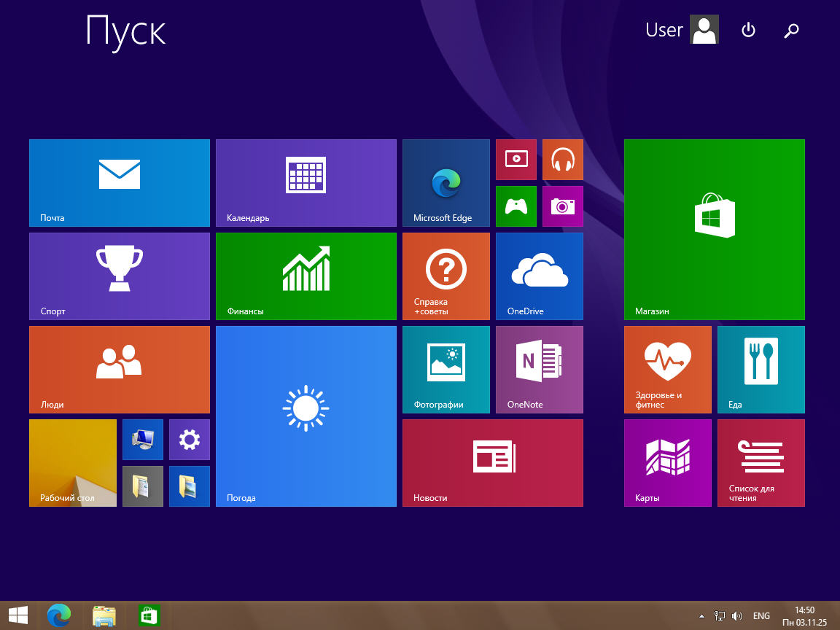Open File Explorer from the taskbar
Viewport: 840px width, 630px height.
point(104,616)
